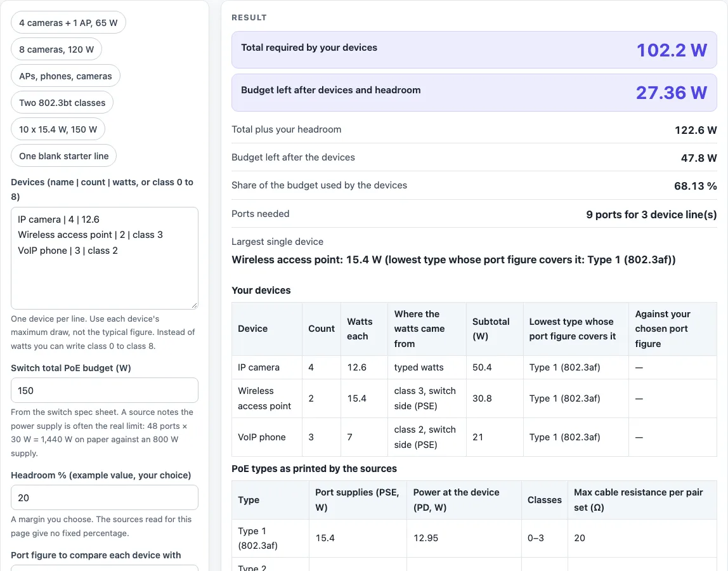Screen dimensions: 728x571
Task: Choose the "APs, phones, cameras" example chip
Action: point(65,76)
